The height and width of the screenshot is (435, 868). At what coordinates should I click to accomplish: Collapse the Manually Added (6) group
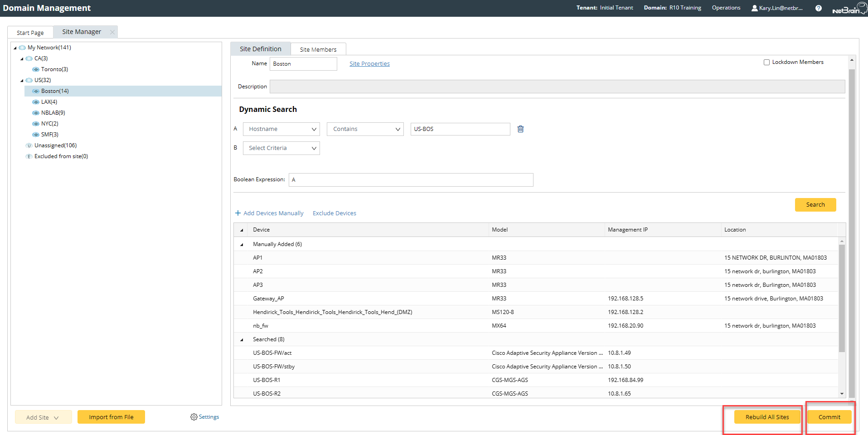[242, 245]
